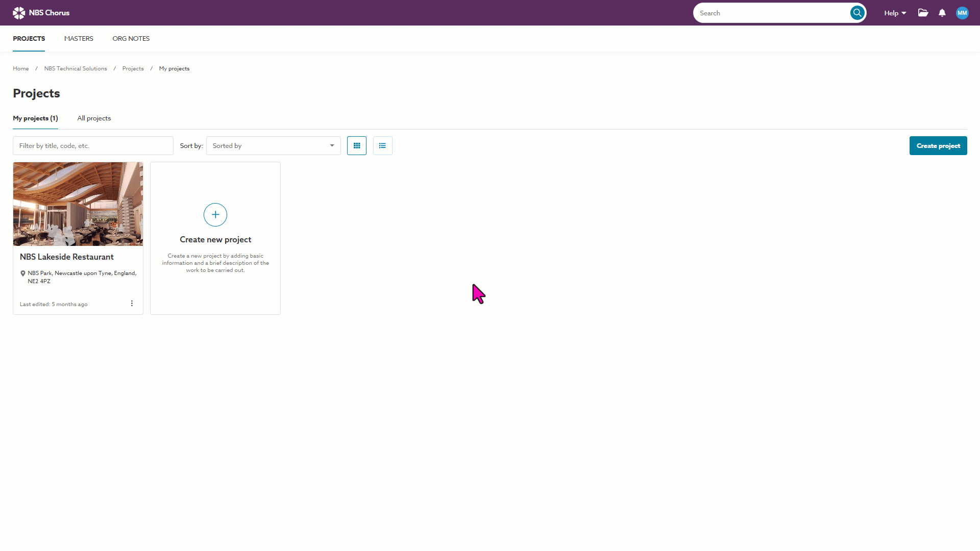
Task: Open three-dot menu on Lakeside Restaurant card
Action: [x=132, y=304]
